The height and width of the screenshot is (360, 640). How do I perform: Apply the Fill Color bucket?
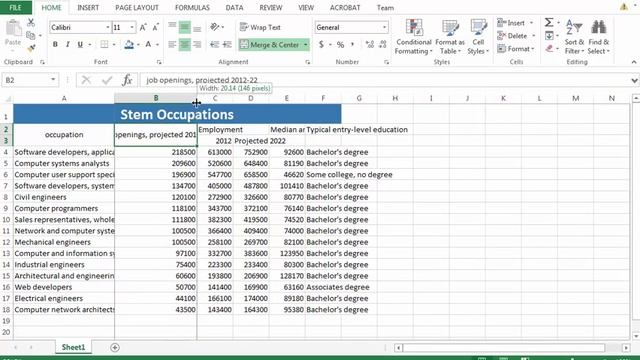(129, 44)
